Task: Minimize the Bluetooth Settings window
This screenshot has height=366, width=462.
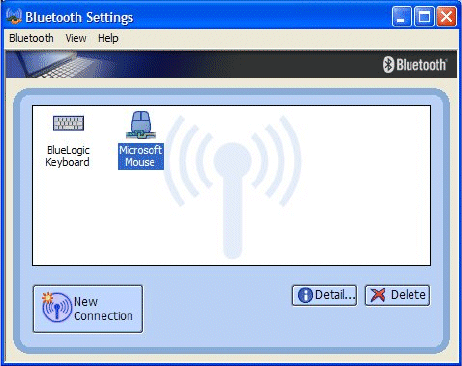Action: click(402, 16)
